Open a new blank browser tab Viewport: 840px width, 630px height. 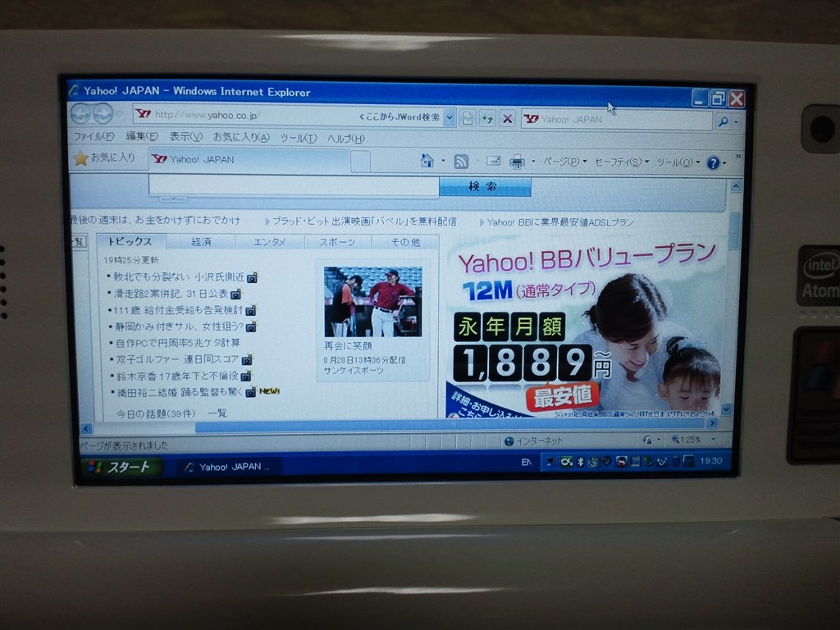coord(361,161)
